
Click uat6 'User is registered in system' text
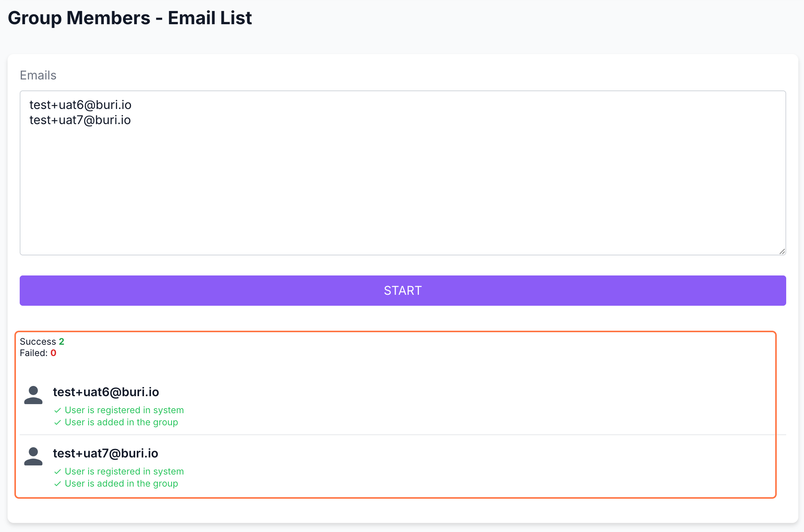point(124,410)
